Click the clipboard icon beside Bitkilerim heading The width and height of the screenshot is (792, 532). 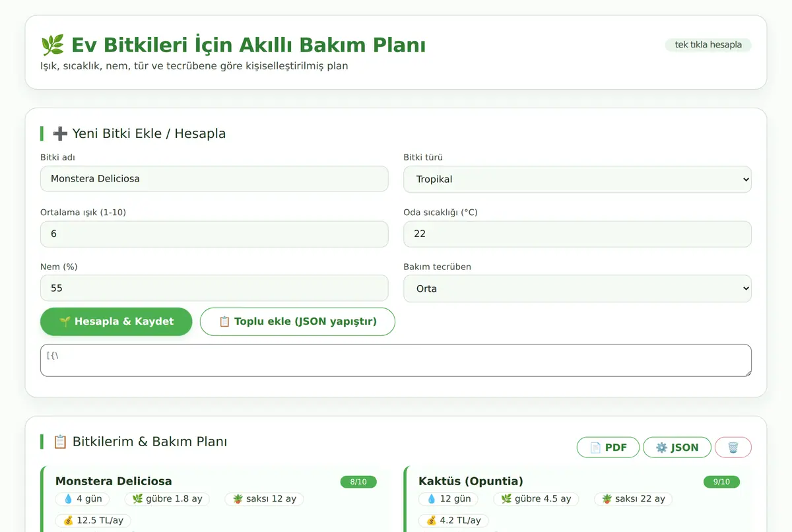tap(60, 442)
